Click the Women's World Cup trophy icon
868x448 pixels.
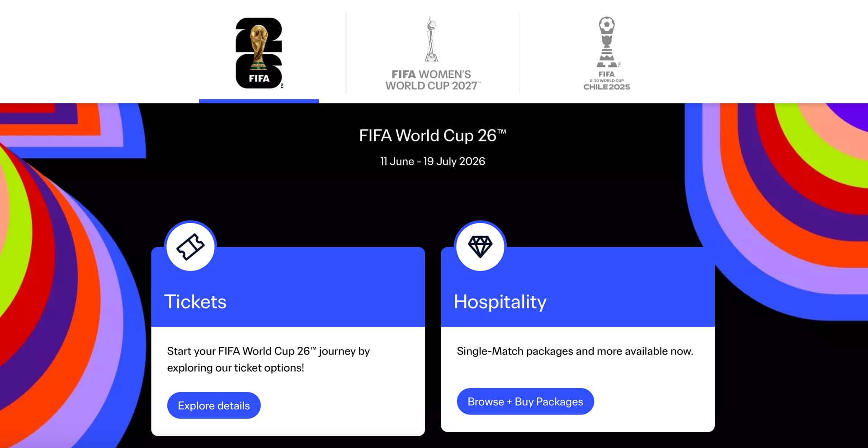tap(432, 40)
